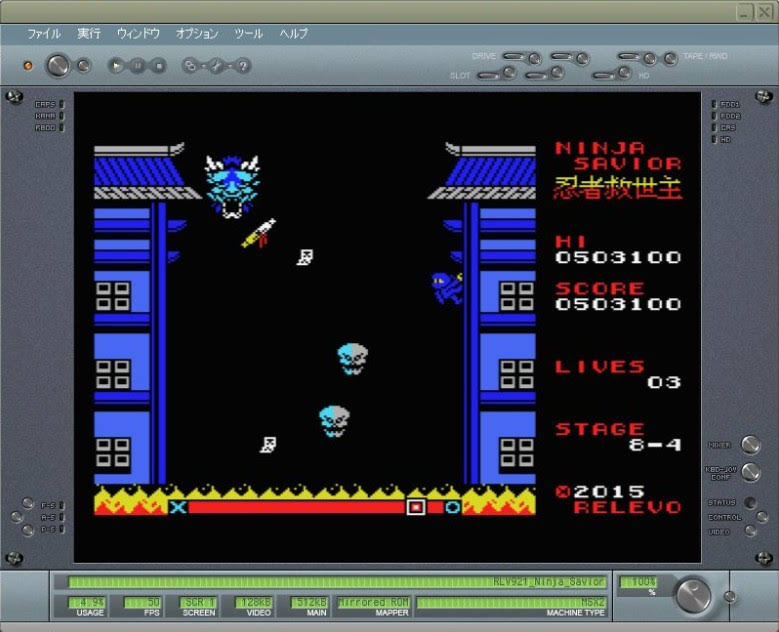Open the オプション menu
This screenshot has height=632, width=779.
[197, 34]
